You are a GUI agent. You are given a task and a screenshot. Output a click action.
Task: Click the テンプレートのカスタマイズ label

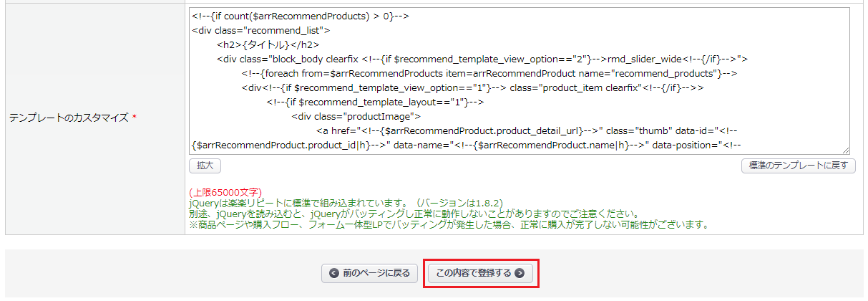[x=68, y=118]
